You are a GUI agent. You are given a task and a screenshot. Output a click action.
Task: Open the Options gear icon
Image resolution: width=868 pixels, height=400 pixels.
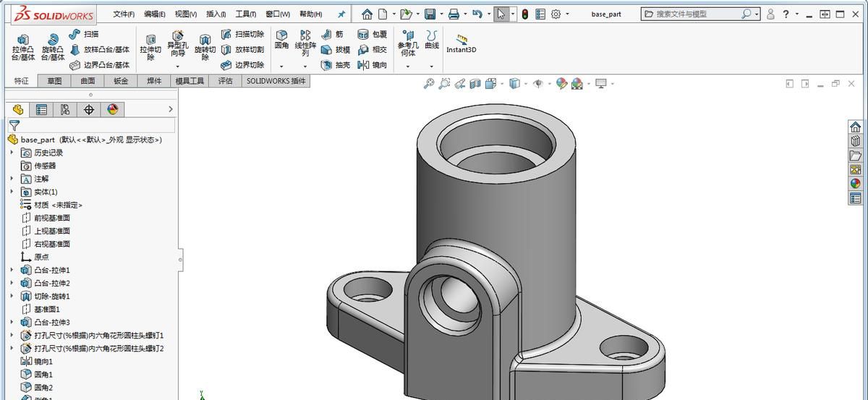556,14
